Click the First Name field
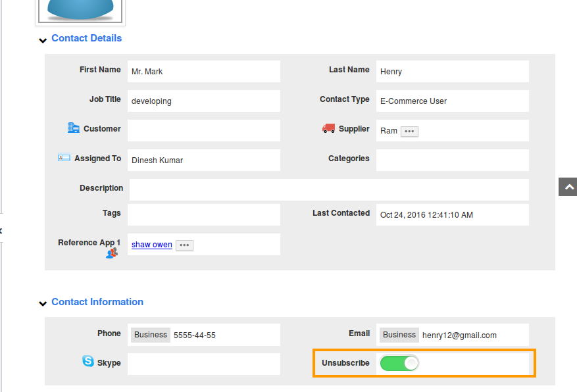The image size is (577, 392). [x=204, y=72]
